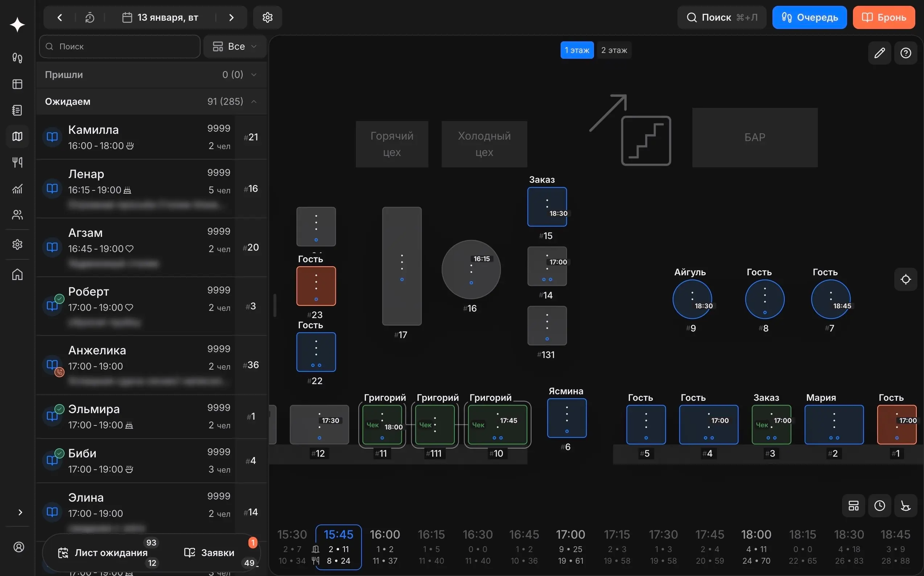
Task: Click the orange Бронь button
Action: [x=883, y=17]
